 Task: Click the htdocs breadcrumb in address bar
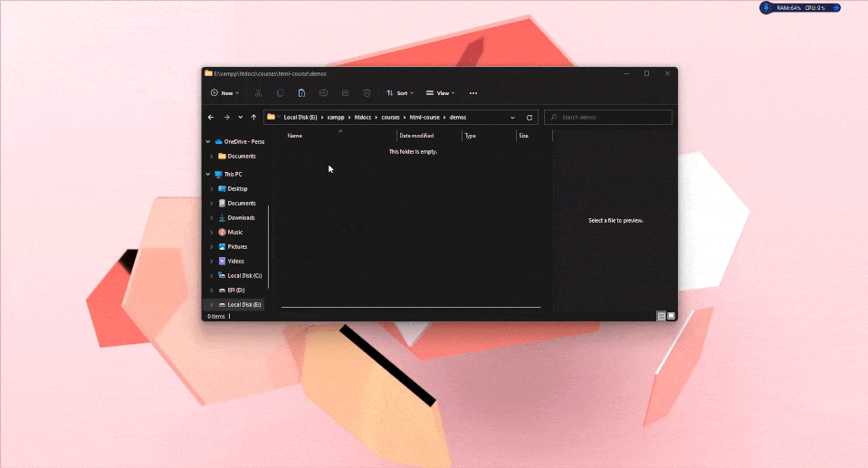coord(362,118)
